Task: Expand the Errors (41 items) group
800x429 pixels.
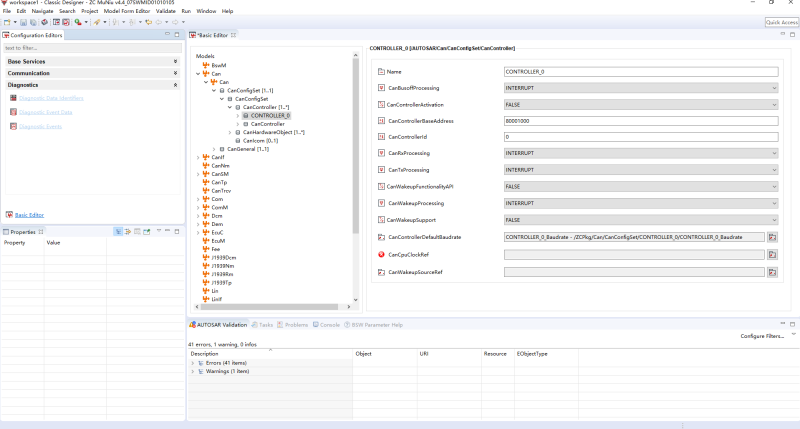Action: point(193,362)
